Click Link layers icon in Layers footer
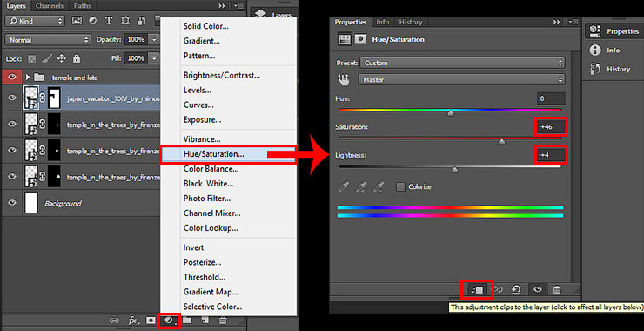 [x=114, y=320]
